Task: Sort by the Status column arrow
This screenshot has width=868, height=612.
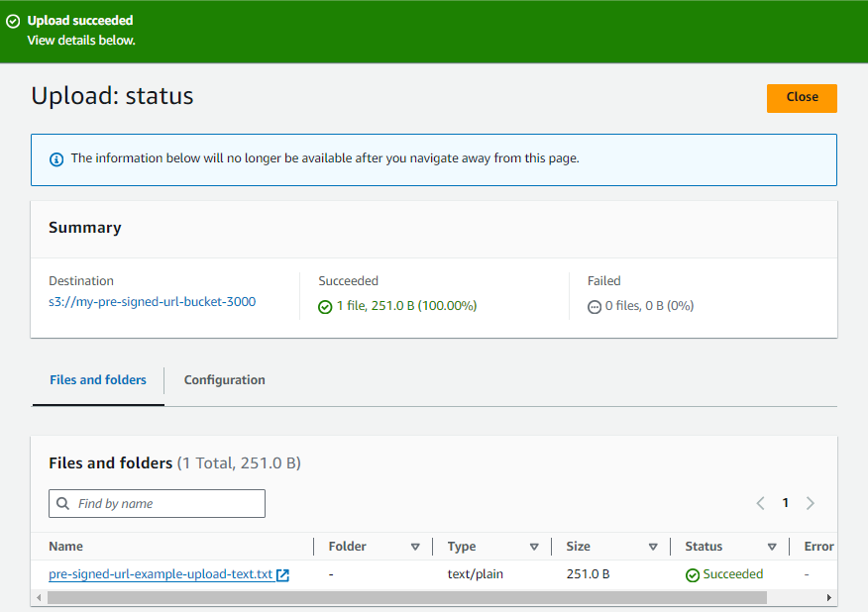Action: (772, 547)
